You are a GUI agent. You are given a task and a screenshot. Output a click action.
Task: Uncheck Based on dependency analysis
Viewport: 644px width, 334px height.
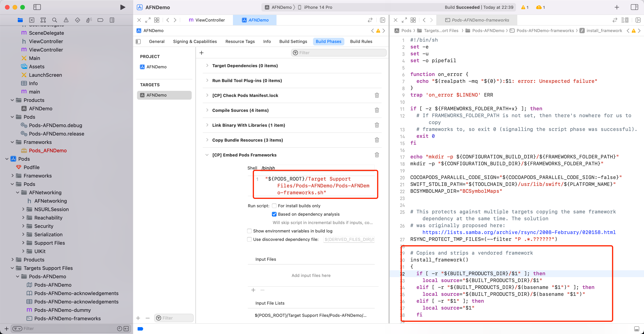coord(274,214)
